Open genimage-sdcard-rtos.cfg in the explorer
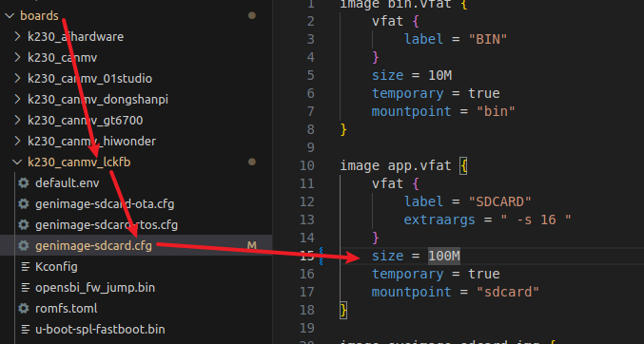The height and width of the screenshot is (344, 644). point(107,225)
